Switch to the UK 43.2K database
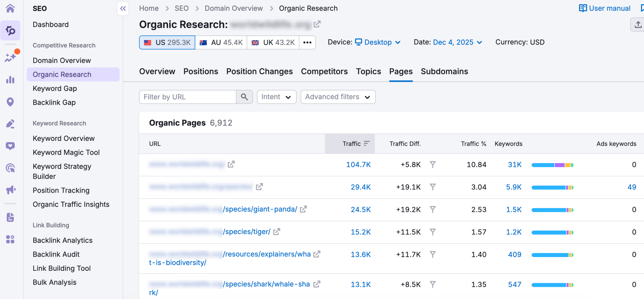This screenshot has height=299, width=644. [x=273, y=42]
